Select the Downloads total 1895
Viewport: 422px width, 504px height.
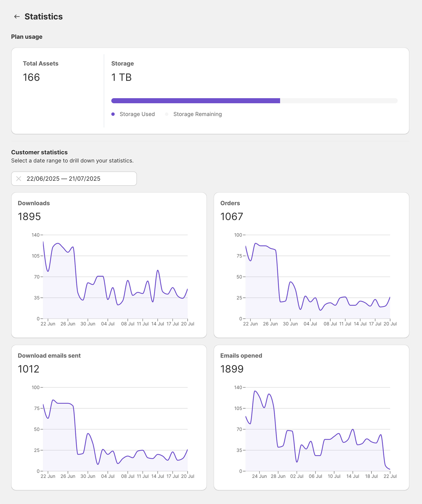[29, 216]
